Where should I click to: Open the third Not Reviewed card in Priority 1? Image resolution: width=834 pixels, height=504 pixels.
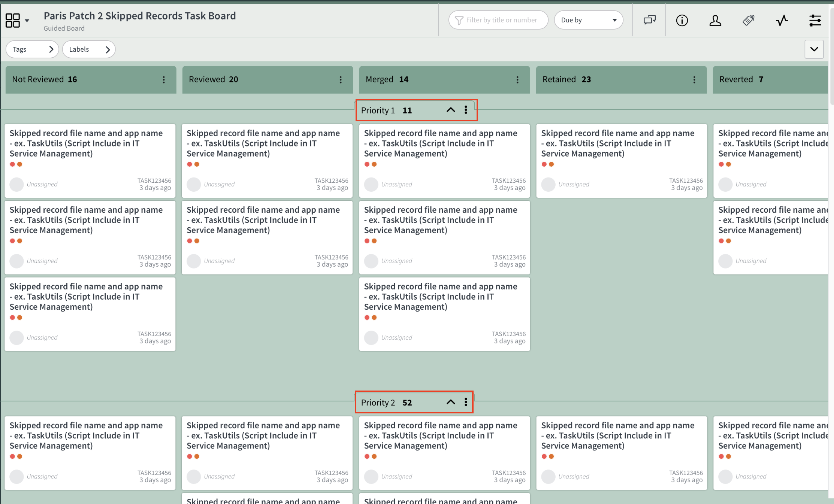[x=90, y=314]
